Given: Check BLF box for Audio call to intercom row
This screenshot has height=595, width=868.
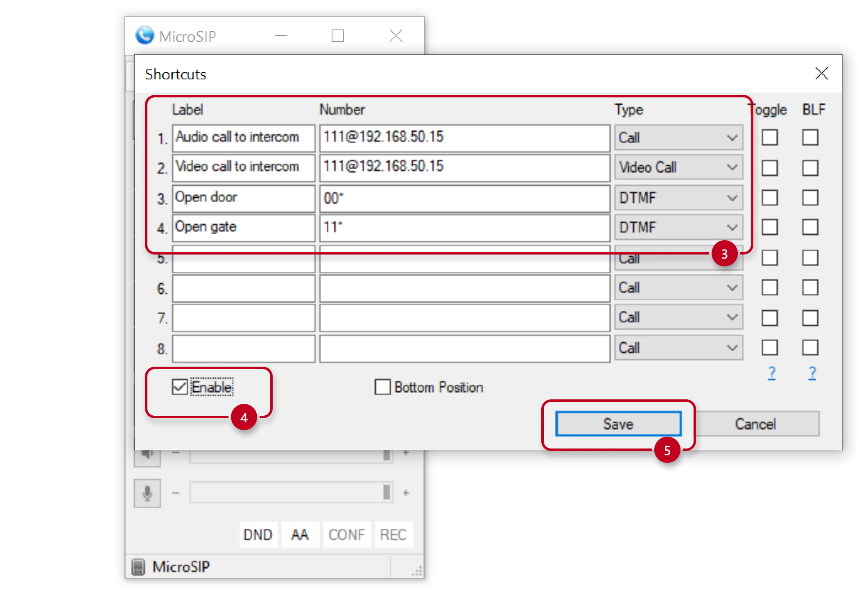Looking at the screenshot, I should [x=810, y=137].
